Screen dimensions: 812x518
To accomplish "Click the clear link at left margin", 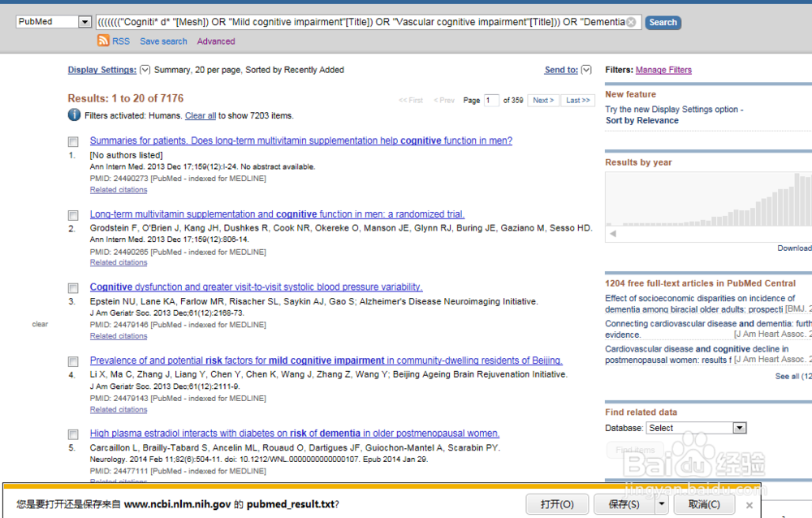I will coord(40,324).
